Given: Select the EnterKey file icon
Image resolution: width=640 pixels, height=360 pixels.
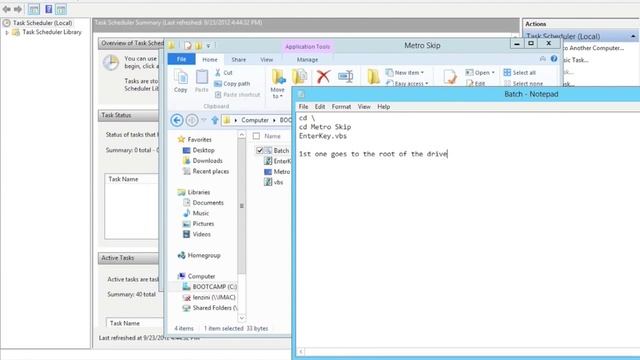Looking at the screenshot, I should click(x=268, y=161).
